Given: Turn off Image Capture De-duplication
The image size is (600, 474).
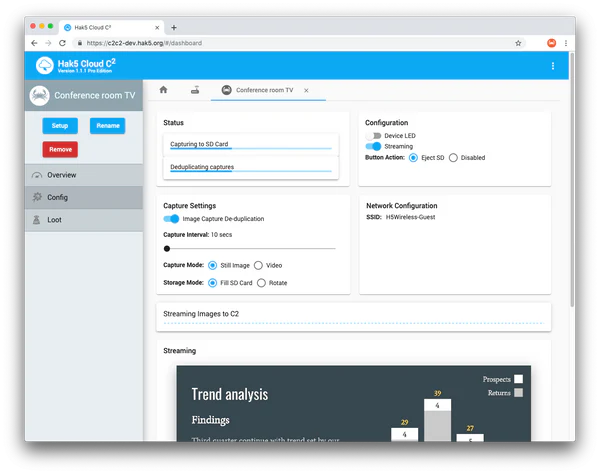Looking at the screenshot, I should [x=171, y=218].
